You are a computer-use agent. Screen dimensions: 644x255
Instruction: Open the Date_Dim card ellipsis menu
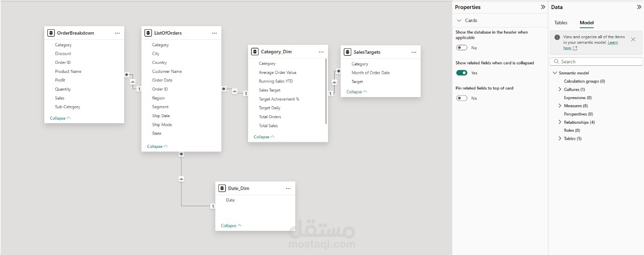click(288, 189)
